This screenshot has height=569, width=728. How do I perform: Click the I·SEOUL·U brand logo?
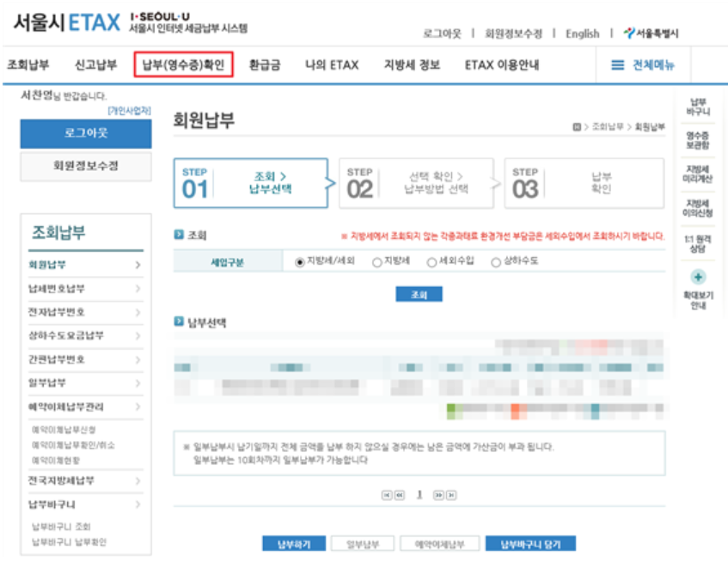click(x=160, y=16)
